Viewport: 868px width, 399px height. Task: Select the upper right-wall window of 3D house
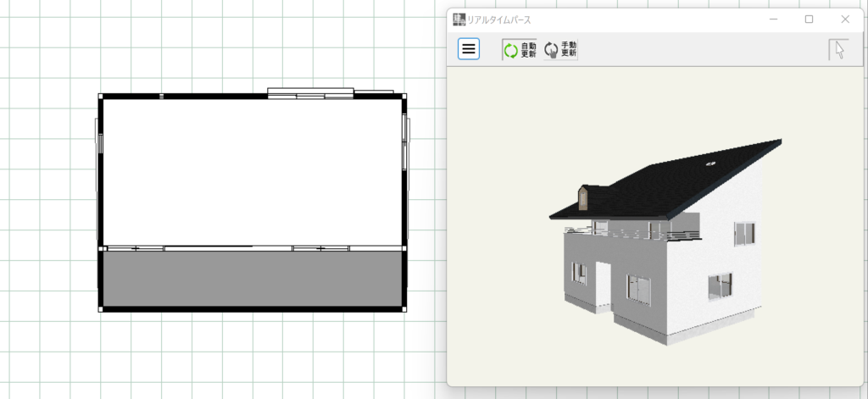click(x=744, y=233)
